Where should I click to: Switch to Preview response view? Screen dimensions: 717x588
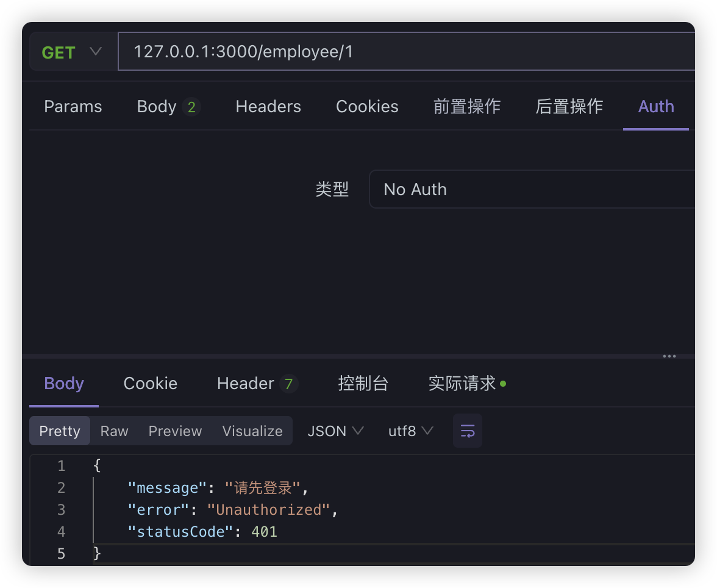click(x=175, y=431)
